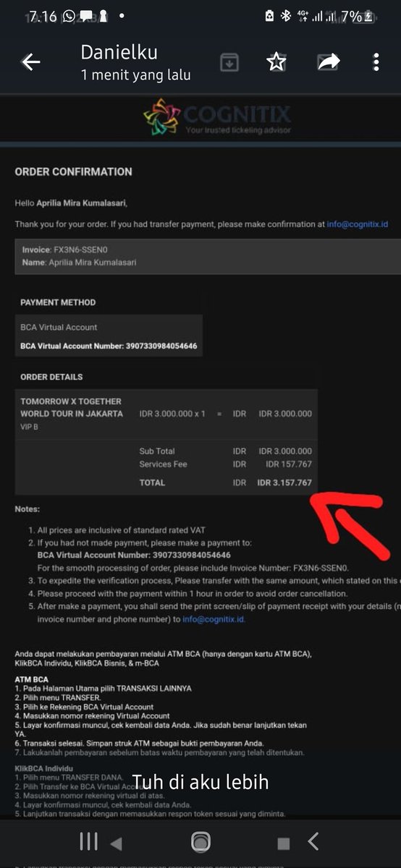Tap the 7.16 clock in status bar

tap(43, 15)
